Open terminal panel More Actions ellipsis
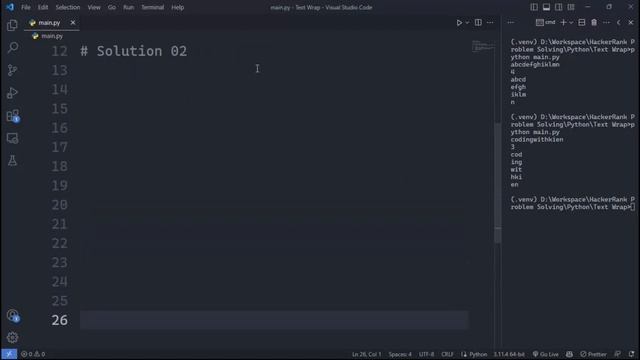Image resolution: width=640 pixels, height=360 pixels. (x=607, y=22)
